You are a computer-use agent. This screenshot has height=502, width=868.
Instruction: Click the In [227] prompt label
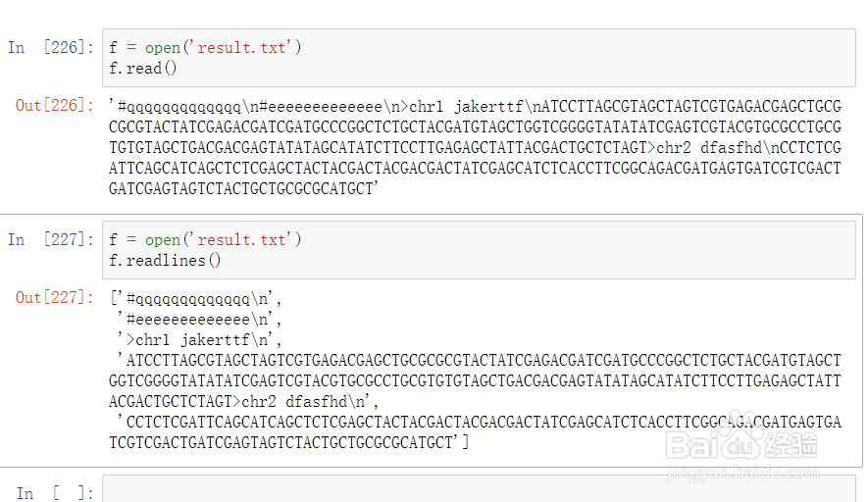50,239
